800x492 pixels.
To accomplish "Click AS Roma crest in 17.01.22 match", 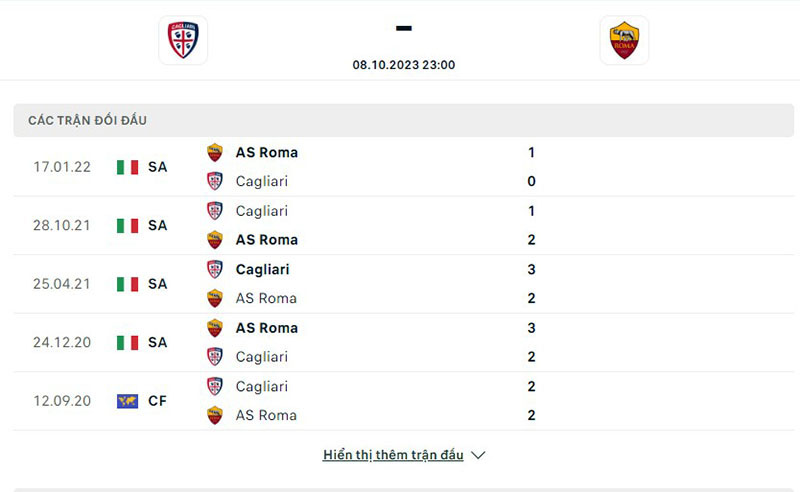I will [214, 153].
